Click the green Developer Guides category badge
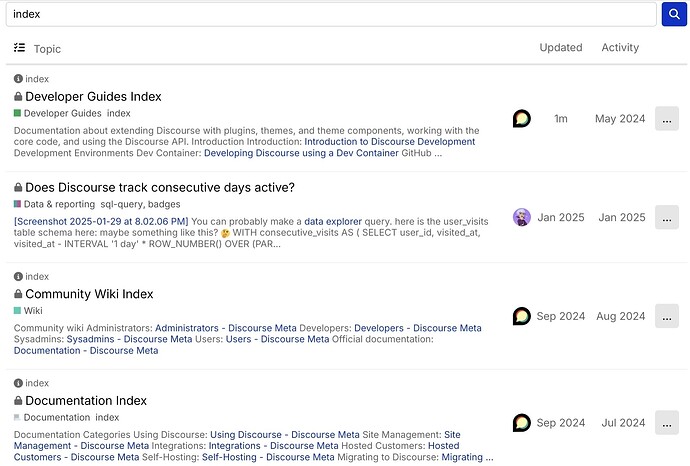The height and width of the screenshot is (466, 690). pyautogui.click(x=17, y=113)
